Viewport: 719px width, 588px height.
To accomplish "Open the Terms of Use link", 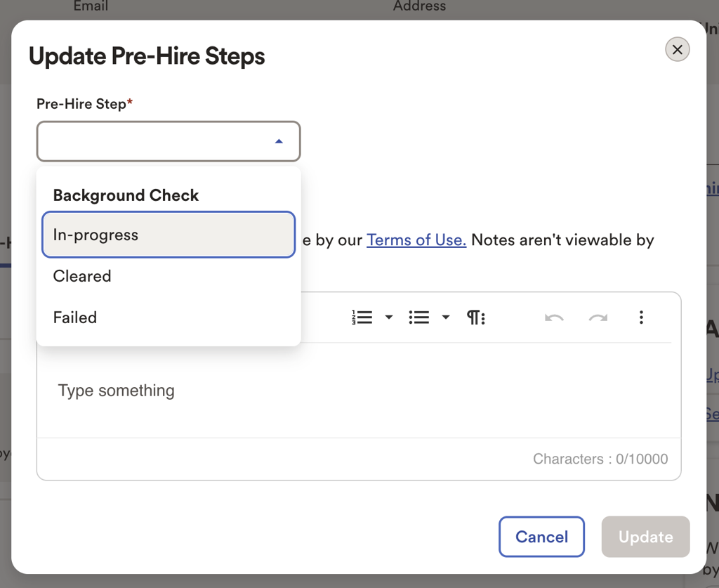I will pyautogui.click(x=416, y=240).
